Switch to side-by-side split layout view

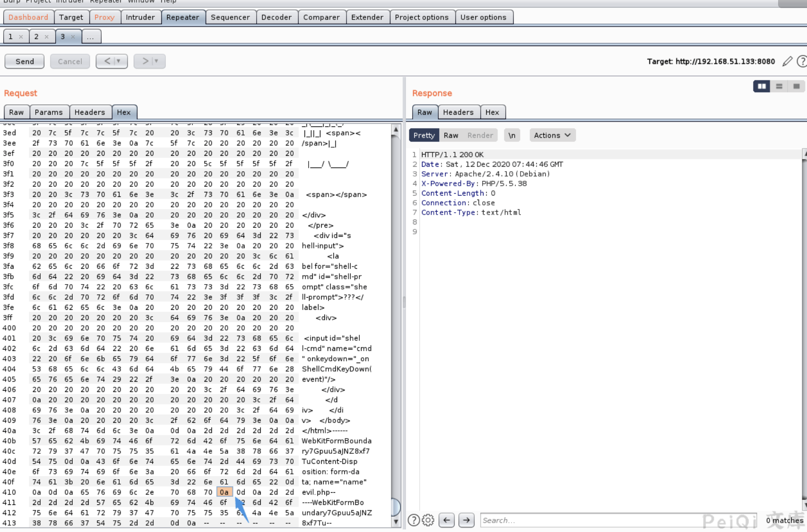761,86
